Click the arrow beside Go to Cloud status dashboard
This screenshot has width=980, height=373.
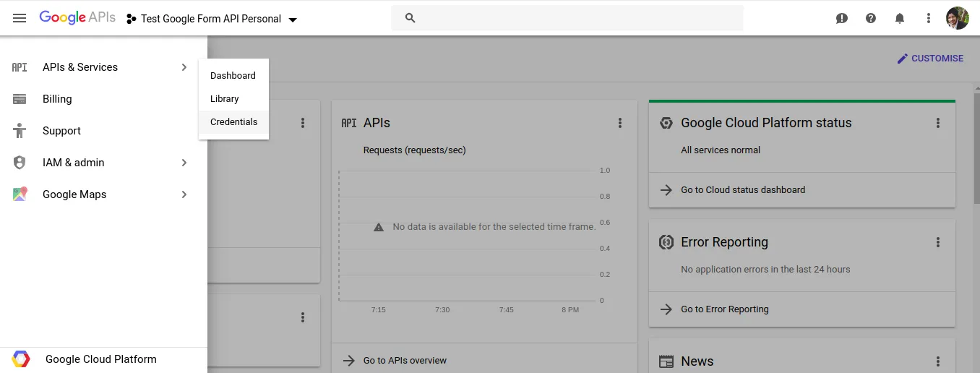coord(666,190)
